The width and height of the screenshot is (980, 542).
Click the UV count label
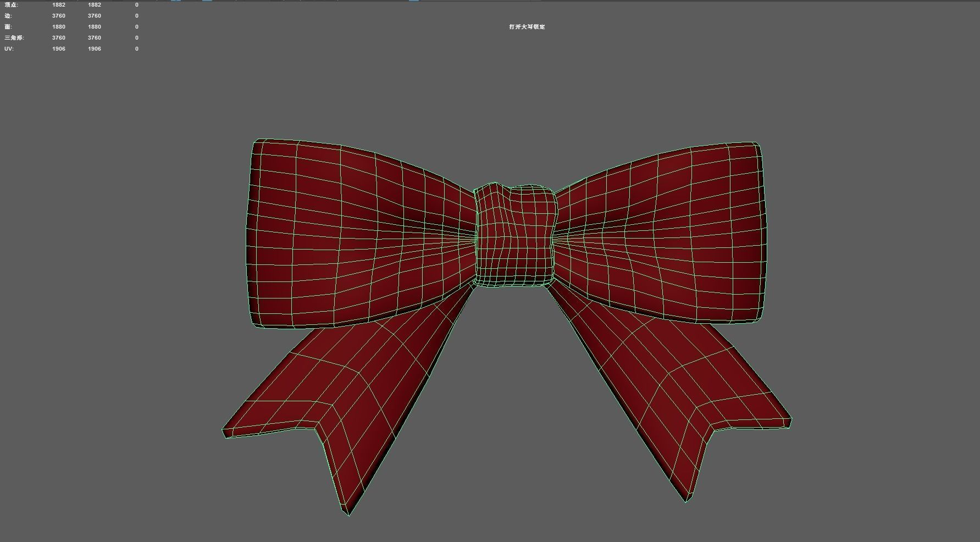[x=9, y=49]
